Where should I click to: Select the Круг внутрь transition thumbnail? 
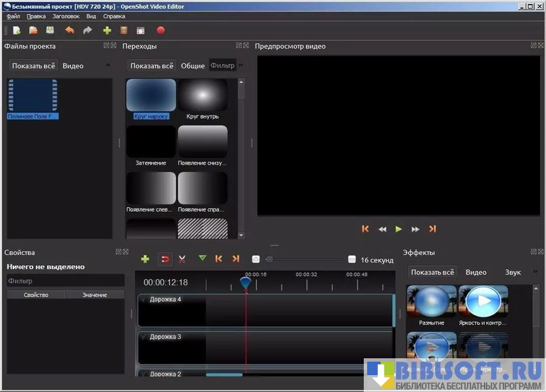click(x=202, y=95)
